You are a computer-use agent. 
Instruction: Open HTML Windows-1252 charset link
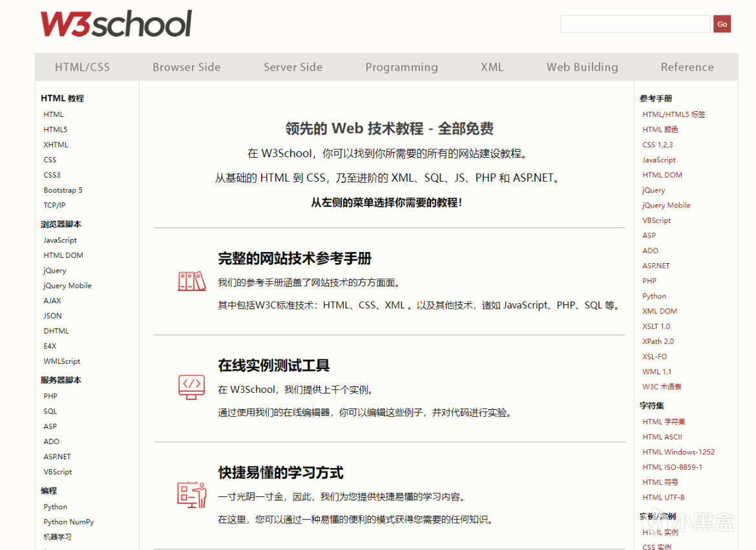(x=678, y=452)
